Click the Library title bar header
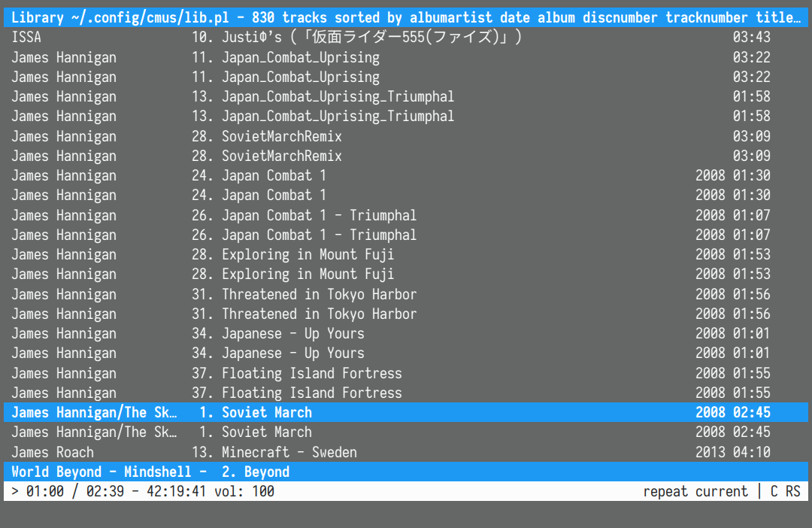 tap(406, 17)
